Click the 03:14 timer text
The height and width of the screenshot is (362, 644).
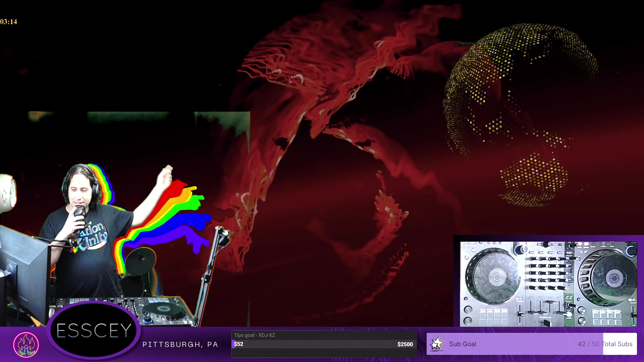(9, 22)
